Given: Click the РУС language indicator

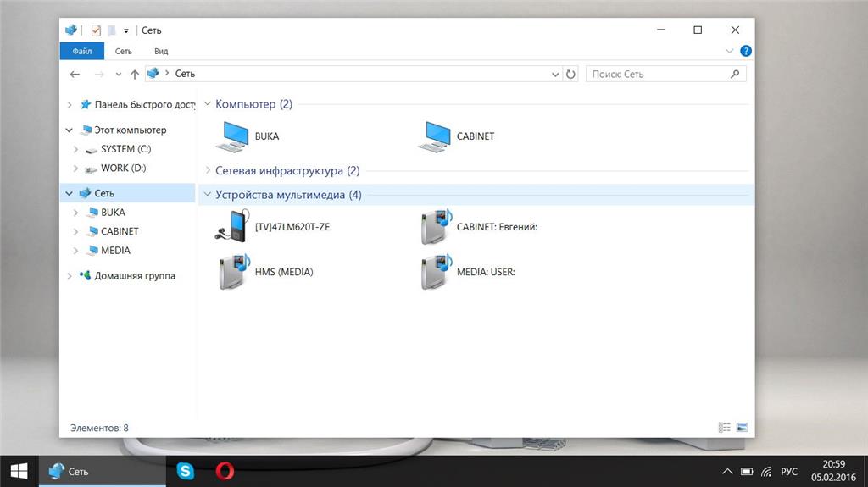Looking at the screenshot, I should coord(789,472).
